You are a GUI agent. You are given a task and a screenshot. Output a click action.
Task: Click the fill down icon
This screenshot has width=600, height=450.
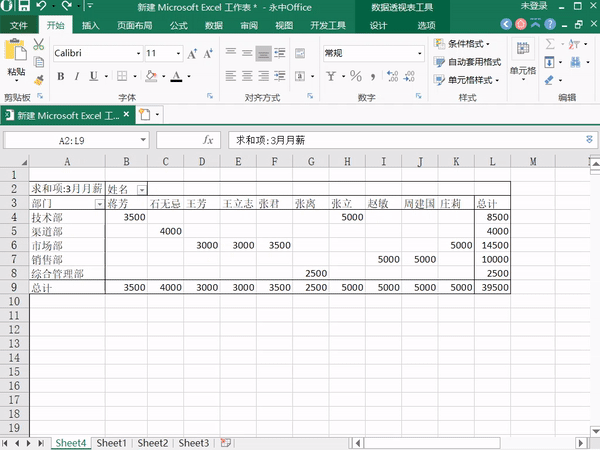[x=549, y=62]
